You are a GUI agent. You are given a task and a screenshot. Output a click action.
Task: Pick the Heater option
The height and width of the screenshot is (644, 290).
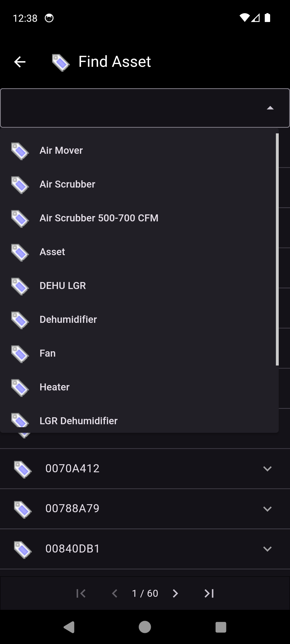55,387
